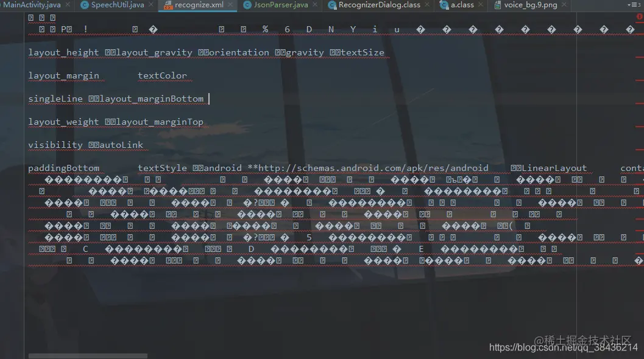644x359 pixels.
Task: Click the a.class file icon
Action: (444, 5)
